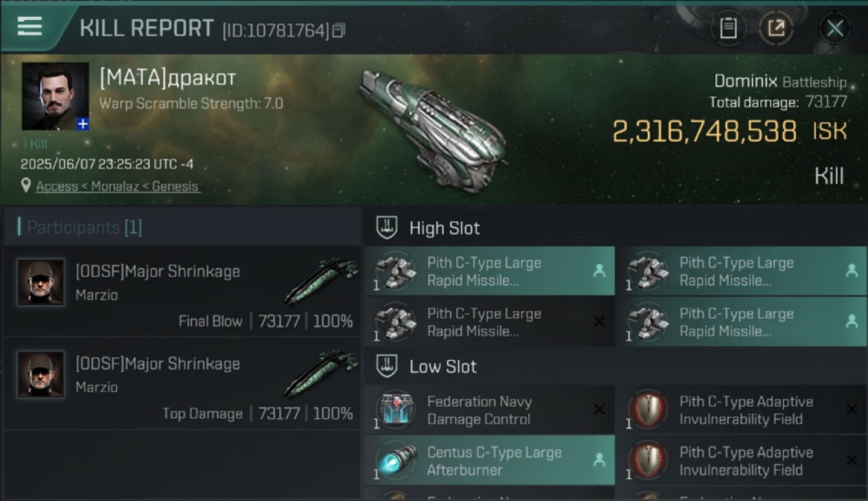Add contact via plus on victim portrait
The image size is (868, 501).
(x=82, y=124)
